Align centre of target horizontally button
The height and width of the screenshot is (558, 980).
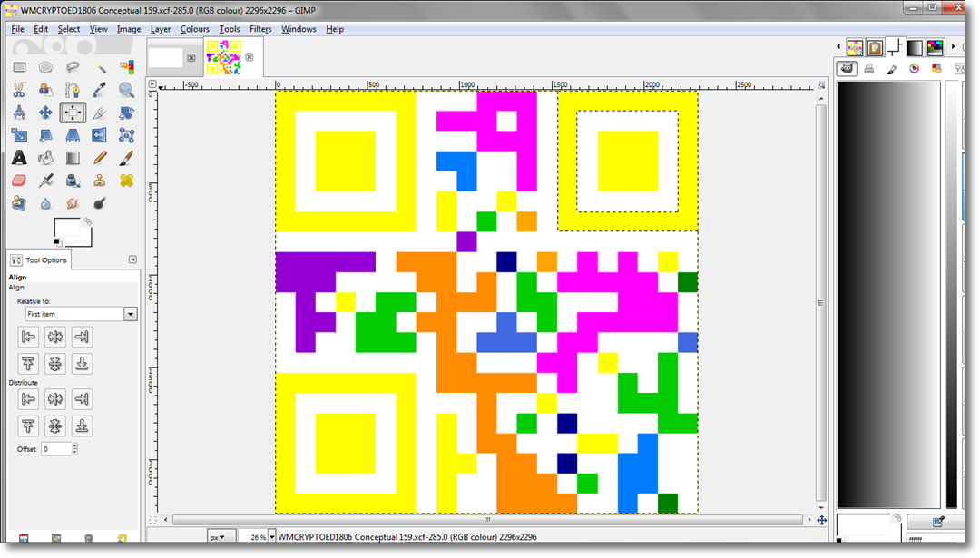click(55, 337)
